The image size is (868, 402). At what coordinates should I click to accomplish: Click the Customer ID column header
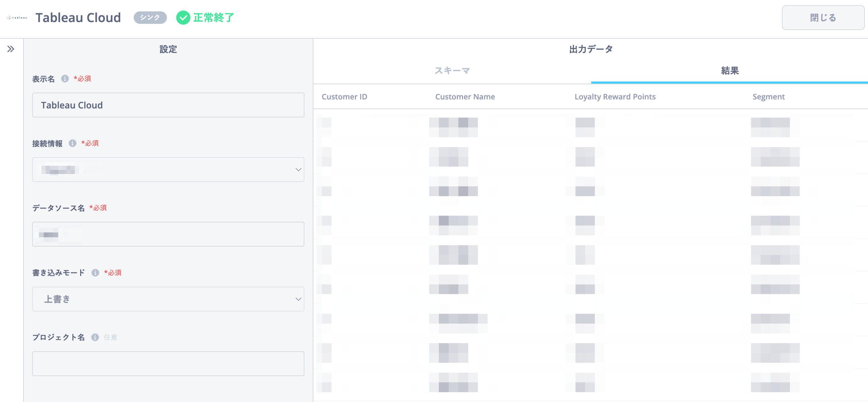tap(344, 97)
